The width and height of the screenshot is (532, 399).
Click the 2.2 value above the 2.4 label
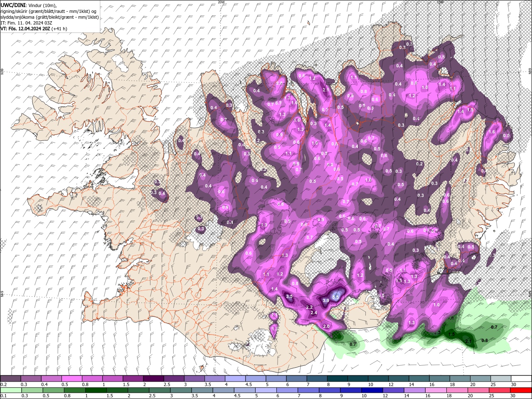tap(309, 307)
